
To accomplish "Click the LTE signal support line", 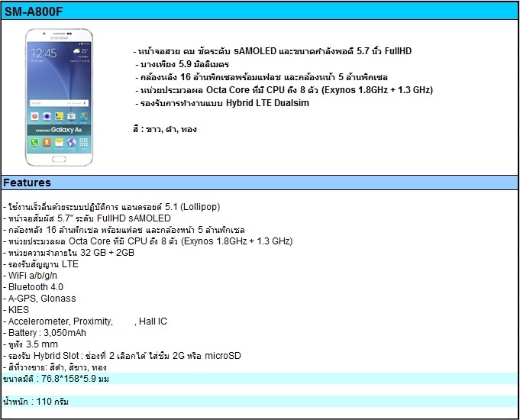I will (x=40, y=264).
